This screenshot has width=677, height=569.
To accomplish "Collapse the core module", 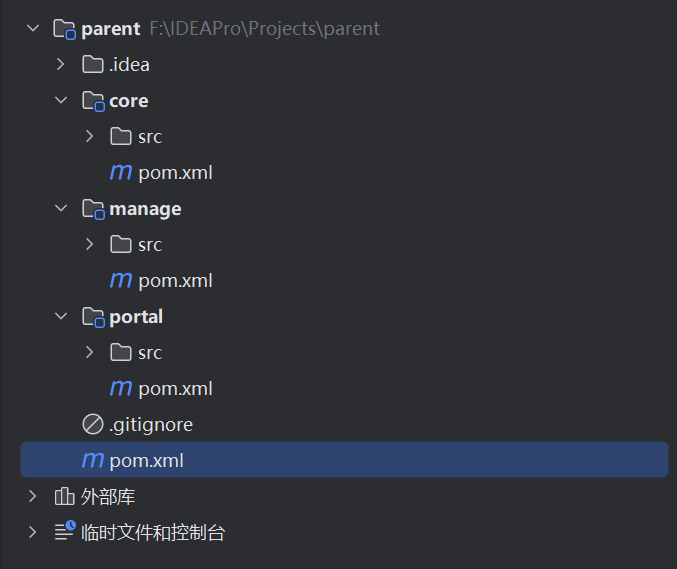I will [61, 100].
